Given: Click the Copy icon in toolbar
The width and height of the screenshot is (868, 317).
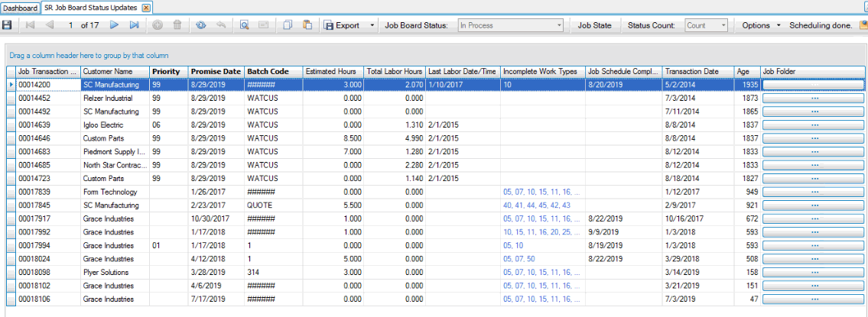Looking at the screenshot, I should tap(288, 25).
